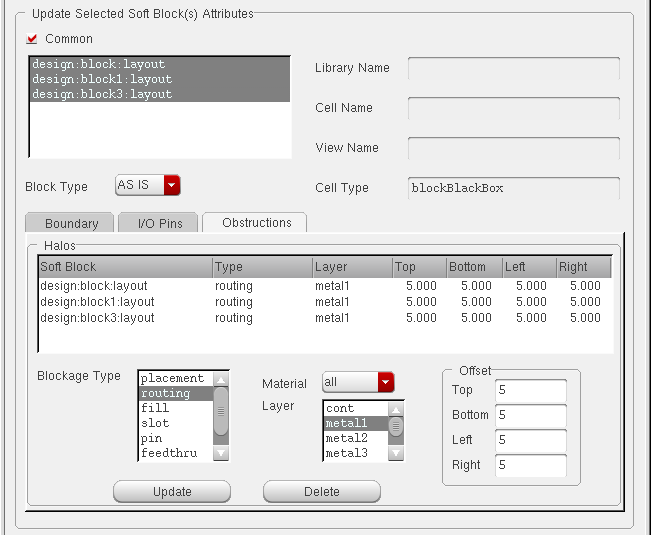Viewport: 651px width, 535px height.
Task: Select design:block3:layout row in Halos table
Action: point(98,318)
